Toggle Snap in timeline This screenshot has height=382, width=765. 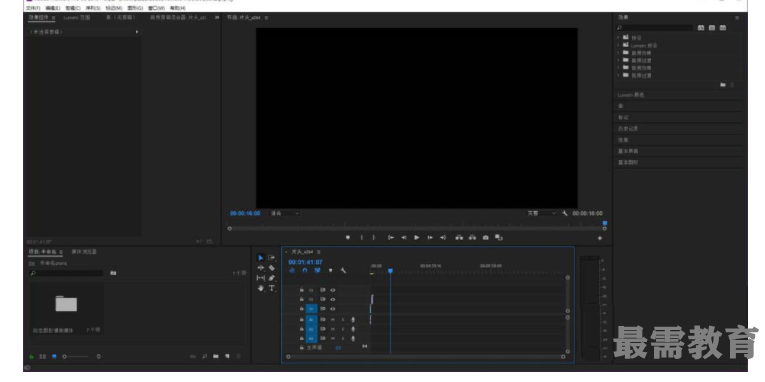point(305,270)
